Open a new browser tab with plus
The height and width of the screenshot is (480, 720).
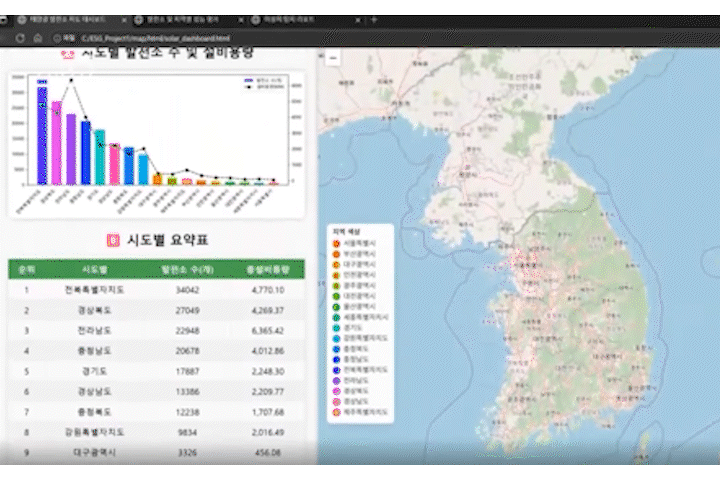374,20
